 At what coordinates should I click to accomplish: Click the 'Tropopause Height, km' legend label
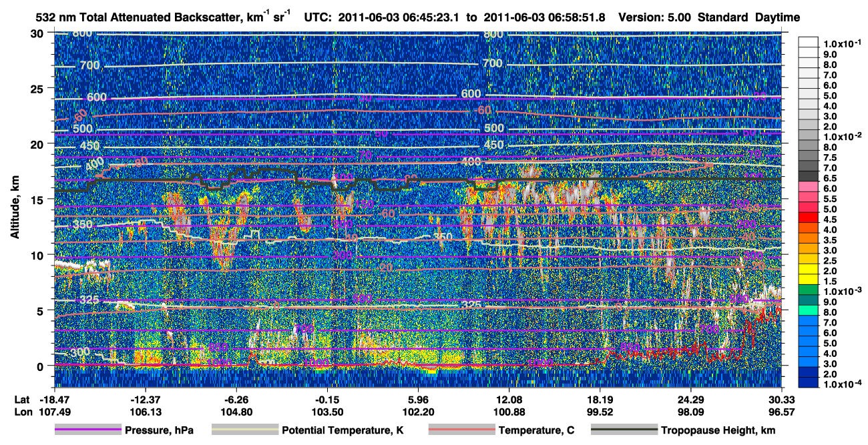coord(718,430)
